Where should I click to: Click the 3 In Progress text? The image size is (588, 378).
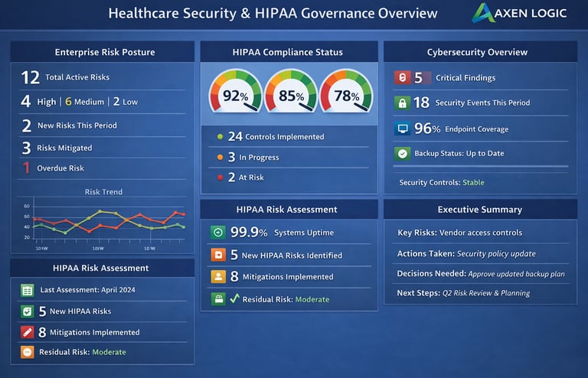tap(253, 157)
